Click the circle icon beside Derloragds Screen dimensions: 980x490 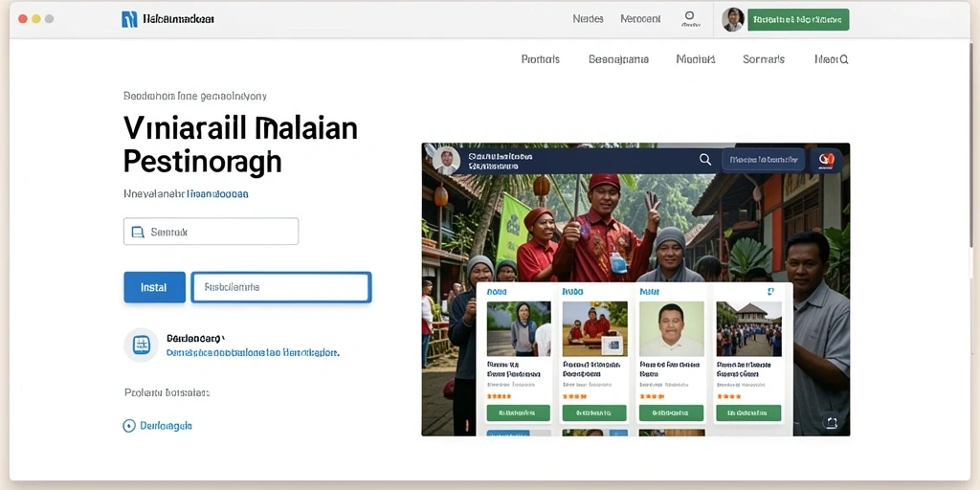coord(129,426)
